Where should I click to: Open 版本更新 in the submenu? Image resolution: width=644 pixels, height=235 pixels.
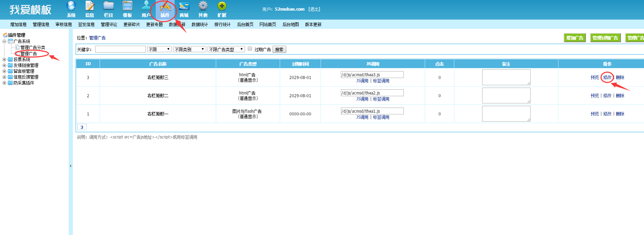tap(313, 24)
